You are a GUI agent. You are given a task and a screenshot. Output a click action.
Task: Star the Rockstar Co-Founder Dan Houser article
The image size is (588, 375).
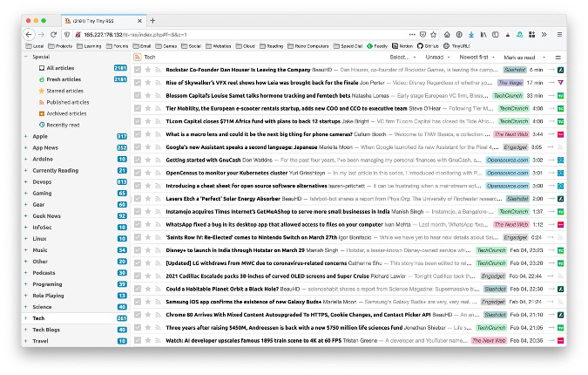148,70
